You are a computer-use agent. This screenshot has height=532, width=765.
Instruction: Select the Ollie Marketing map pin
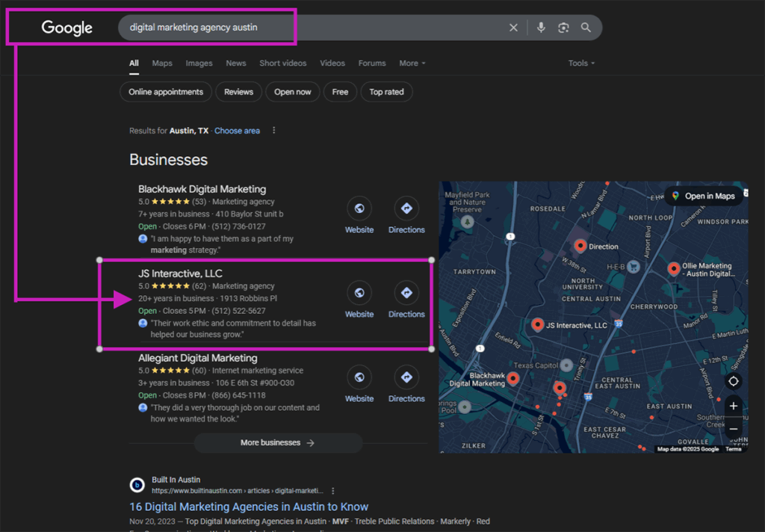674,268
